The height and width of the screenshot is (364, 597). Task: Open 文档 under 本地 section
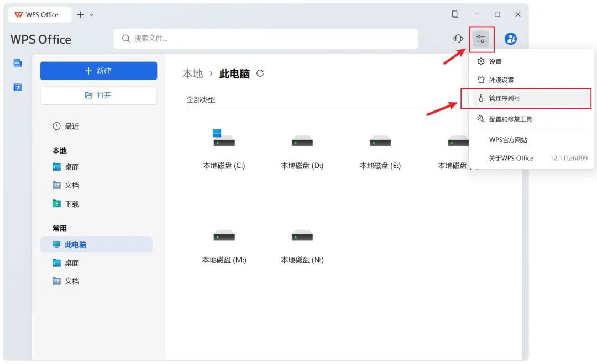click(x=96, y=185)
